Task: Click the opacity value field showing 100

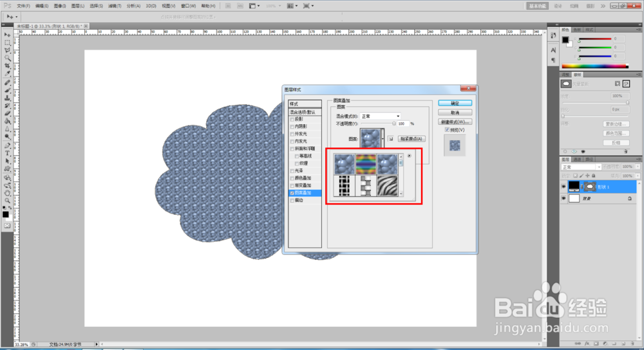Action: pyautogui.click(x=403, y=124)
